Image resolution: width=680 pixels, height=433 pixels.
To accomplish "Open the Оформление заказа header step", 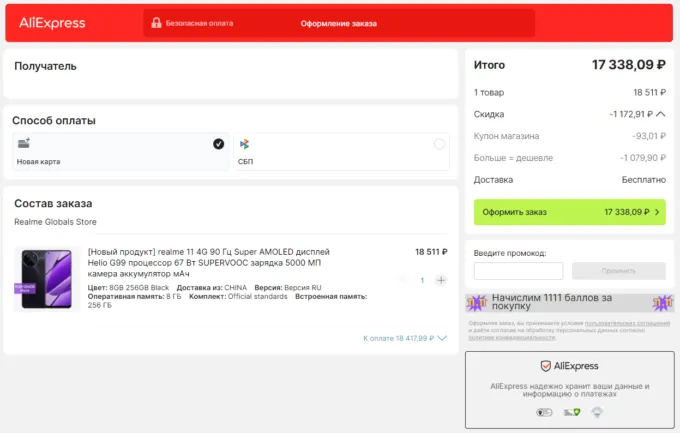I will pos(337,23).
